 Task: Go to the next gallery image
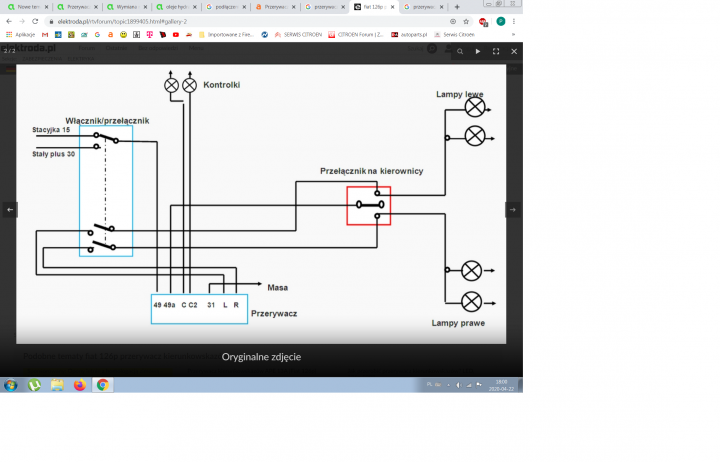[x=512, y=209]
